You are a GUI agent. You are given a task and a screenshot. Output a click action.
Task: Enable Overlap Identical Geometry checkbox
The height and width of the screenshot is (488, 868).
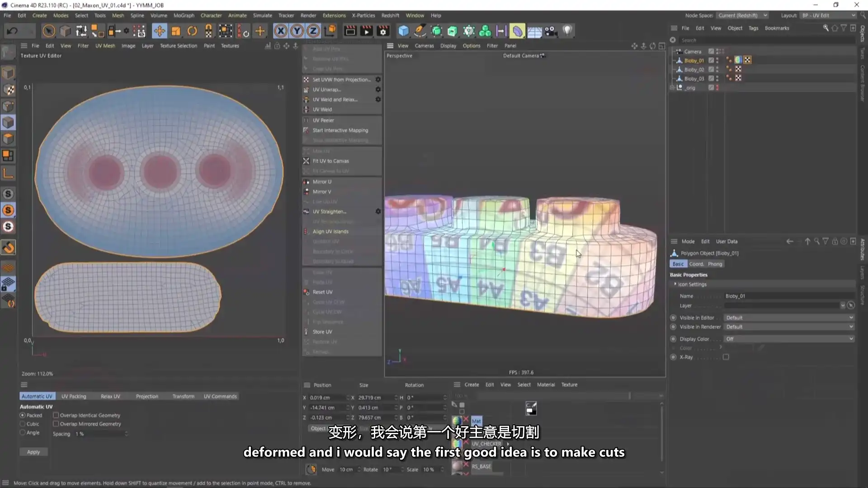click(56, 415)
